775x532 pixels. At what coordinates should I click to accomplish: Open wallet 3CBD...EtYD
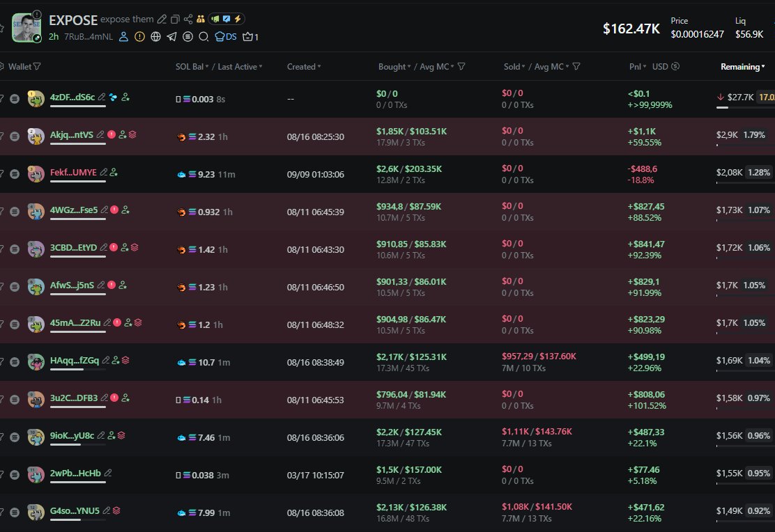(x=73, y=247)
